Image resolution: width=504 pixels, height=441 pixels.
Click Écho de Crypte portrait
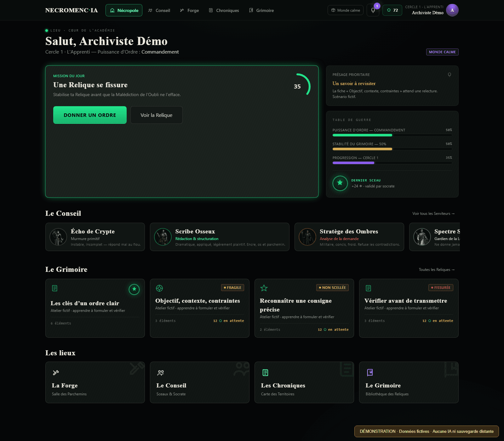point(58,237)
